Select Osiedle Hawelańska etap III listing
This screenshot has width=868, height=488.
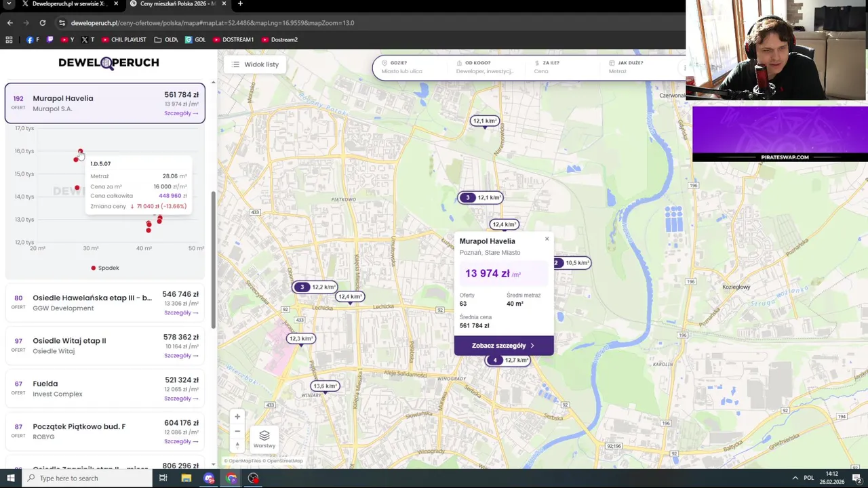click(105, 303)
